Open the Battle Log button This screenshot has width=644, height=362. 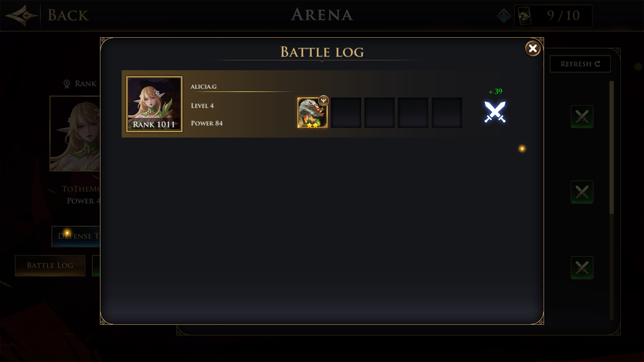(50, 265)
